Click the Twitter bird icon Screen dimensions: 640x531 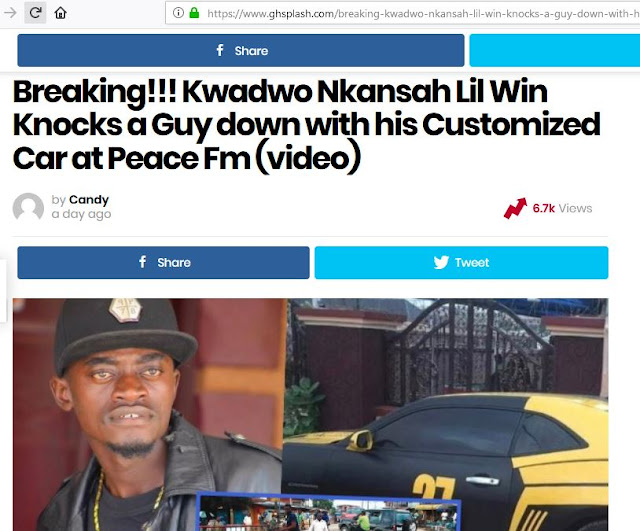[441, 262]
